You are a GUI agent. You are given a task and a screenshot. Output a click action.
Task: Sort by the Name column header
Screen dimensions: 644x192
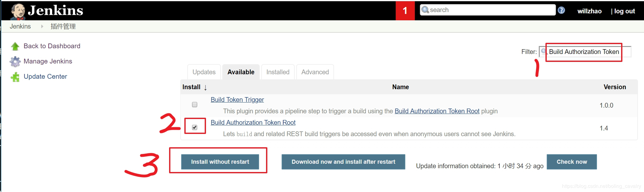[x=401, y=87]
